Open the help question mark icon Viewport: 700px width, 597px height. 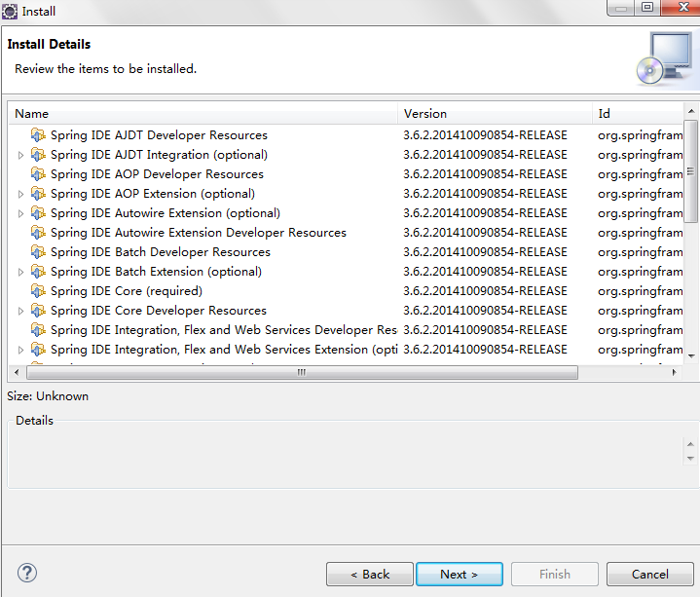[x=27, y=573]
